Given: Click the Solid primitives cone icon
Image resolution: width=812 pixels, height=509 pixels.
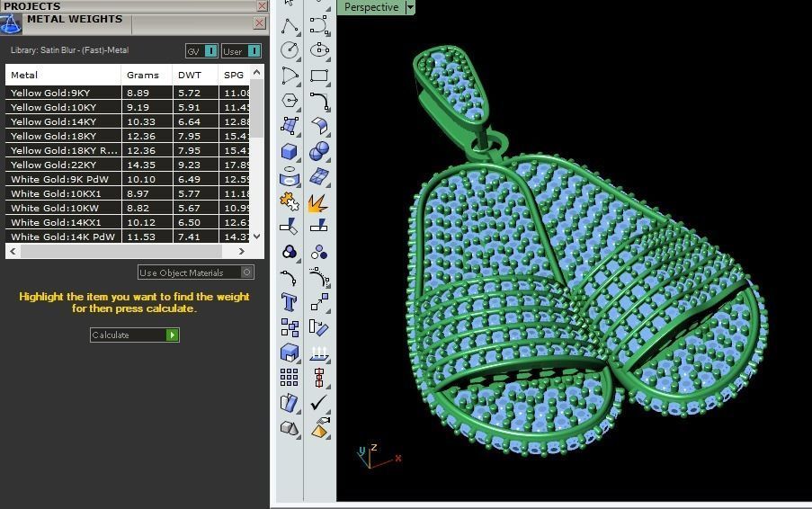Looking at the screenshot, I should 290,428.
